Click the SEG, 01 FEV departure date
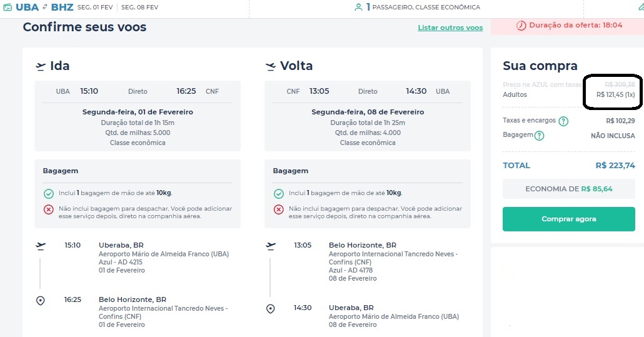Screen dimensions: 644x337 click(x=95, y=7)
